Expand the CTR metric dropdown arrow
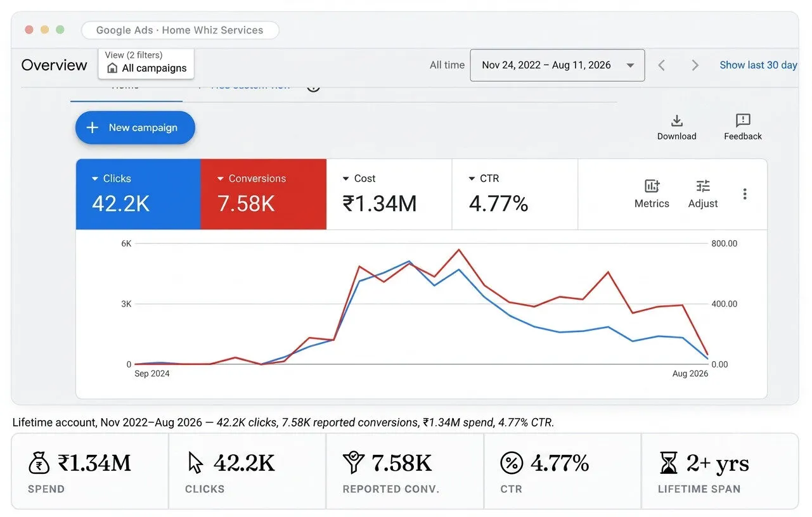Screen dimensions: 812x517 (472, 179)
